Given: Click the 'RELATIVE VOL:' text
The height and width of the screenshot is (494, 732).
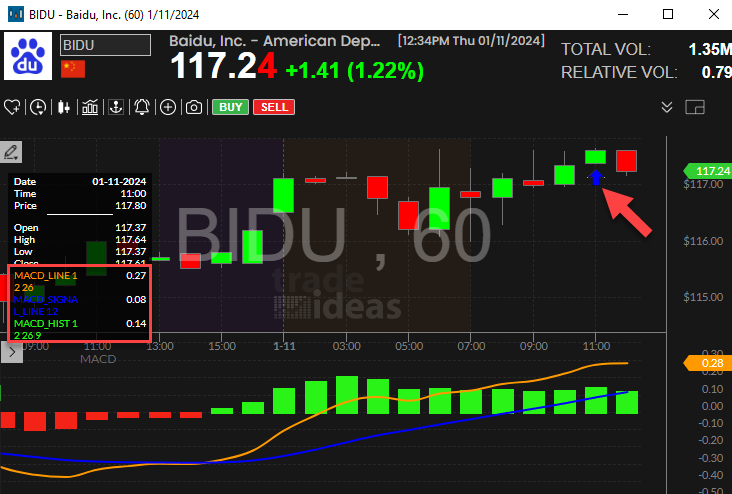Looking at the screenshot, I should pyautogui.click(x=619, y=72).
